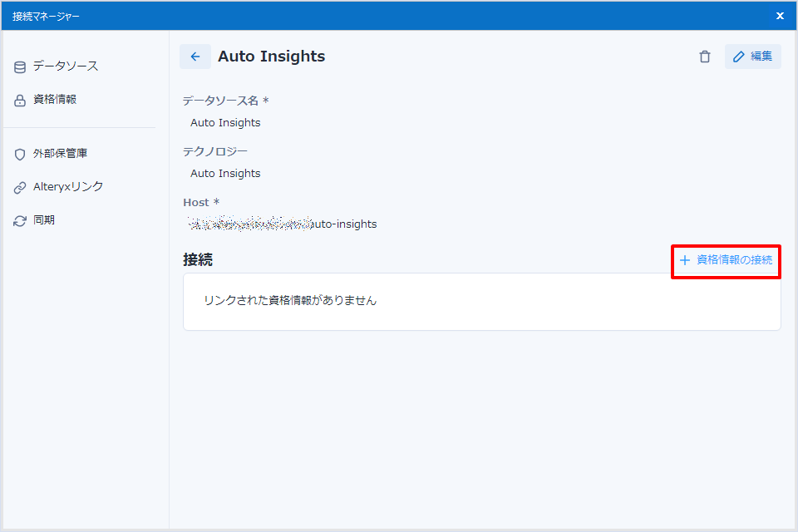This screenshot has height=532, width=798.
Task: Click the データソース名 value Auto Insights
Action: coord(225,123)
